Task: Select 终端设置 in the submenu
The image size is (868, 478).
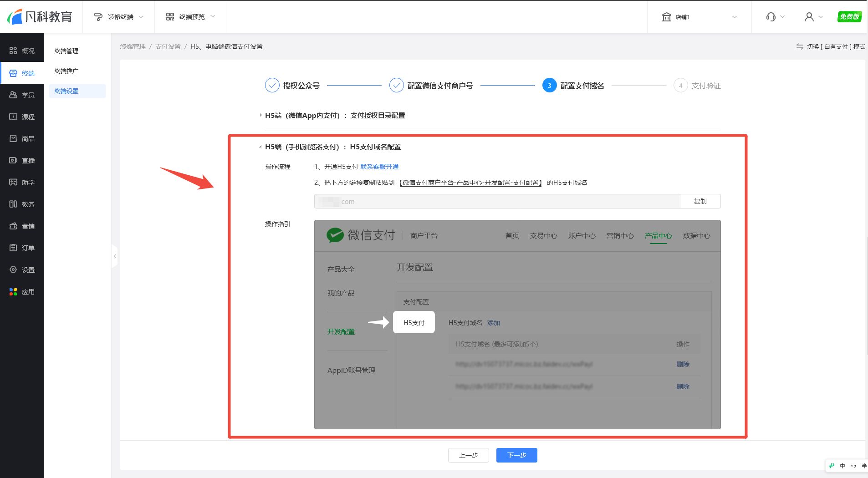Action: (x=77, y=91)
